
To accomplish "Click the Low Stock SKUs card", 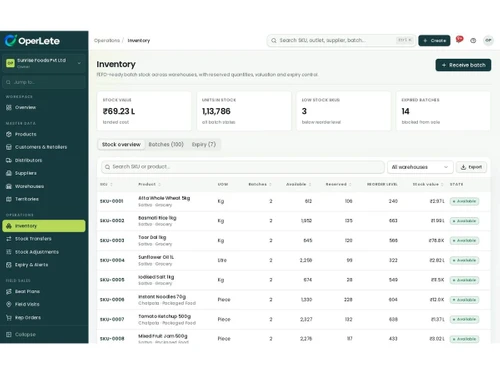I will (x=344, y=111).
